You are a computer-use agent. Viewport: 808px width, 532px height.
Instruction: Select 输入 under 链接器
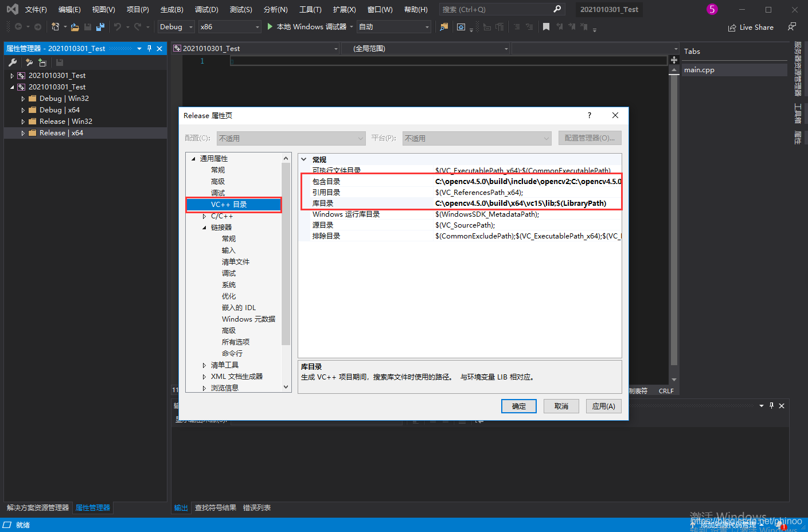[x=229, y=251]
